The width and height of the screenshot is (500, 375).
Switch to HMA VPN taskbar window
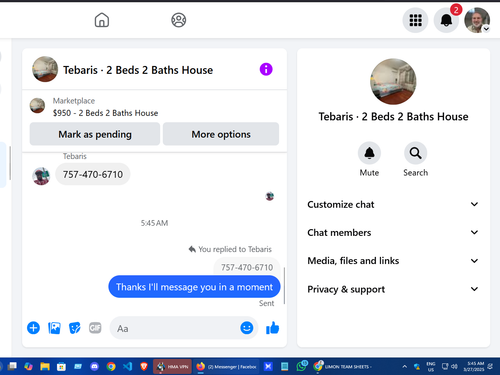(172, 367)
